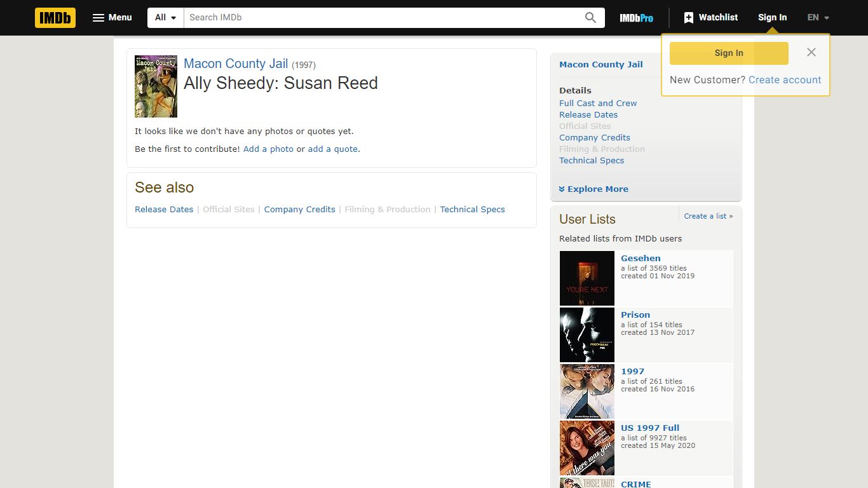Follow the Create account link
Screen dimensions: 868x488
click(x=785, y=80)
